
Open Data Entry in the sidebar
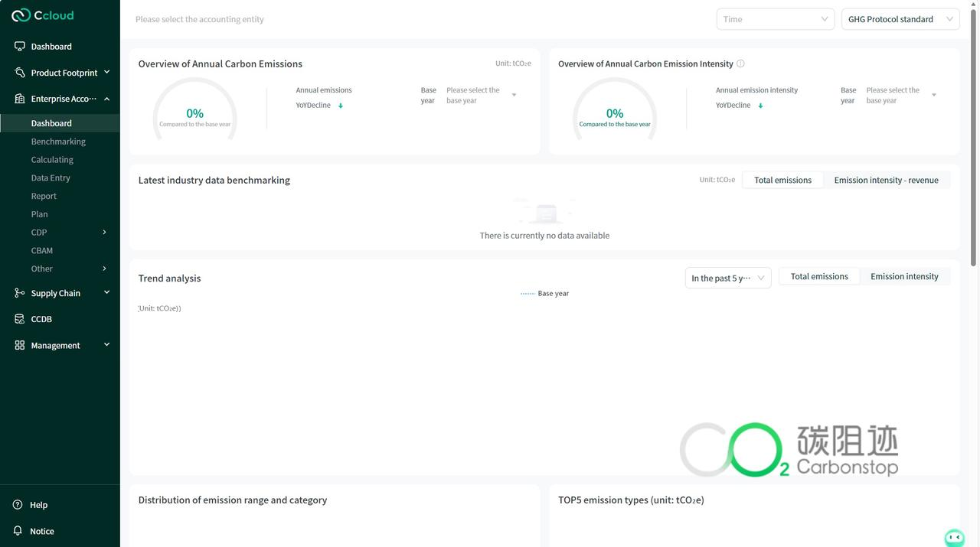tap(51, 177)
